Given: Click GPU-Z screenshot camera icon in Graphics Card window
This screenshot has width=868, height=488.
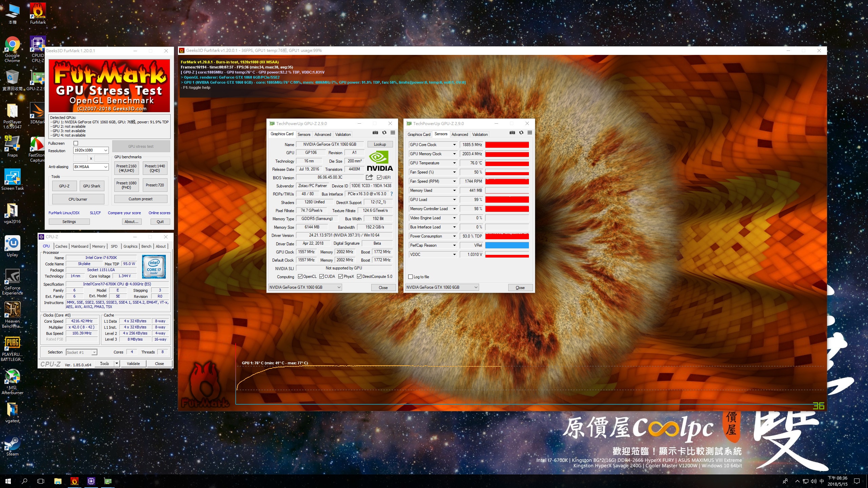Looking at the screenshot, I should point(375,133).
